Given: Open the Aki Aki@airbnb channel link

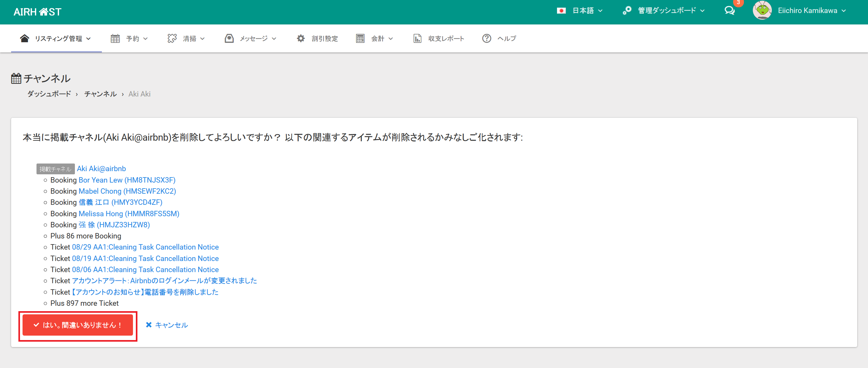Looking at the screenshot, I should (x=102, y=169).
